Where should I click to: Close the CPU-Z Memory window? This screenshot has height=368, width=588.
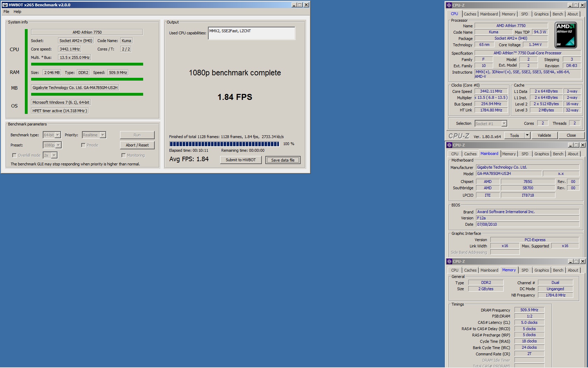point(582,261)
